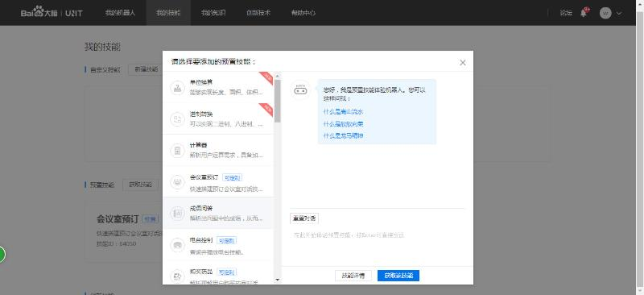Close the preset skill dialog

point(462,63)
